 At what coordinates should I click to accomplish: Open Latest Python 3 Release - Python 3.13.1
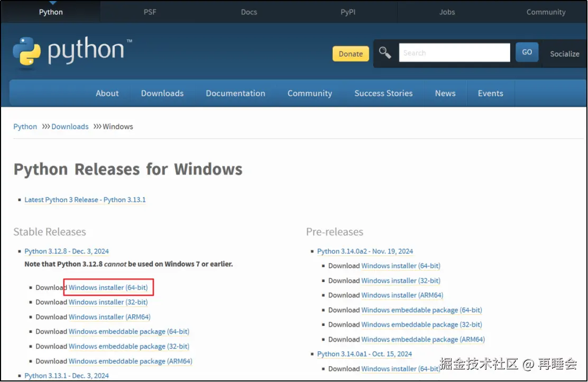(85, 199)
